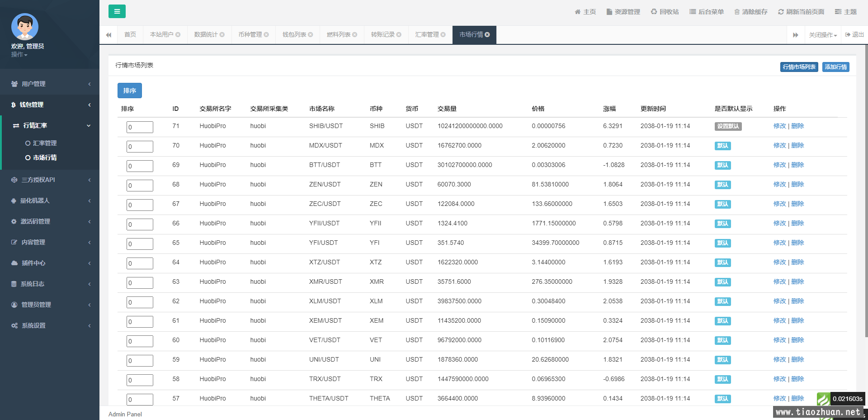Open the 操作 dropdown under admin name
The width and height of the screenshot is (868, 420).
click(x=19, y=55)
